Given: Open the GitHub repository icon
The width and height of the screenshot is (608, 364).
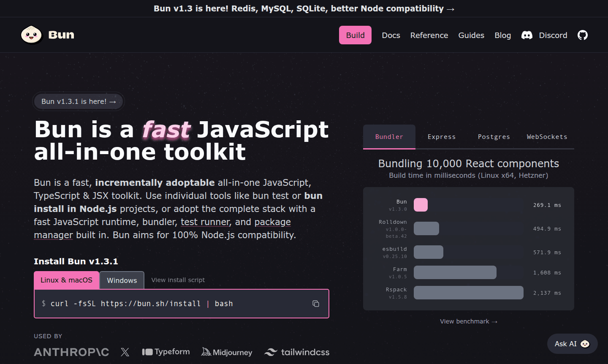Looking at the screenshot, I should 582,35.
